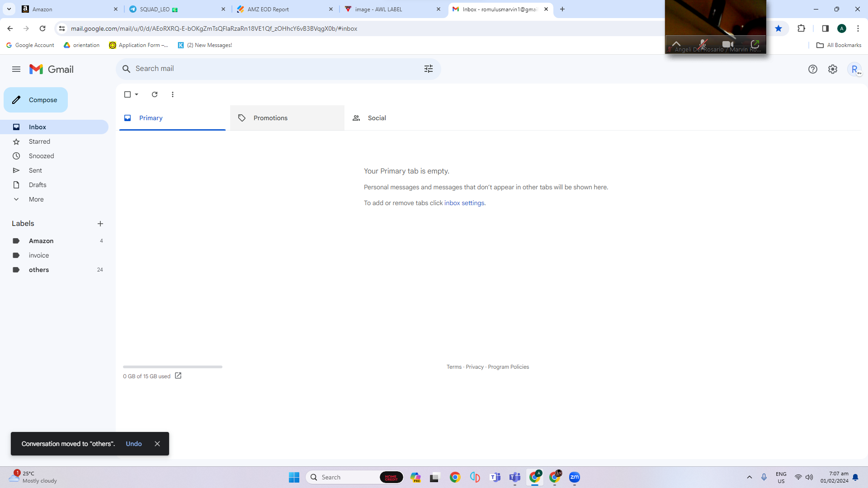
Task: Open the others label
Action: [54, 270]
